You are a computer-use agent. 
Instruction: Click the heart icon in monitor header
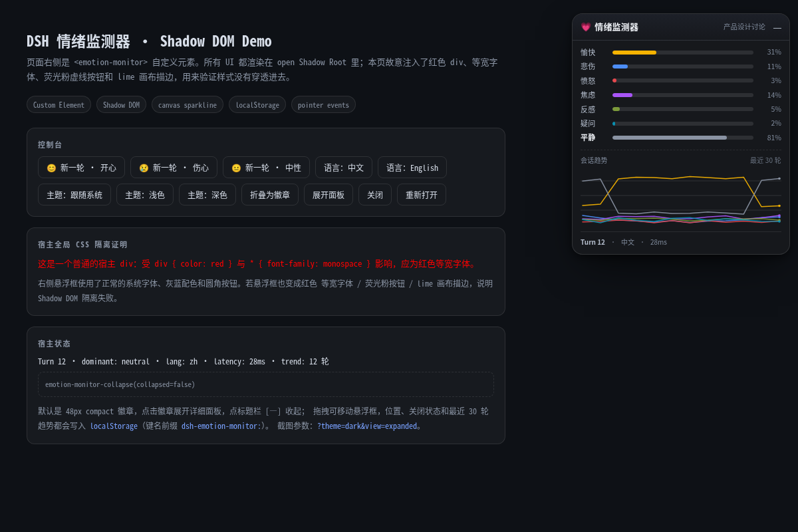coord(586,27)
